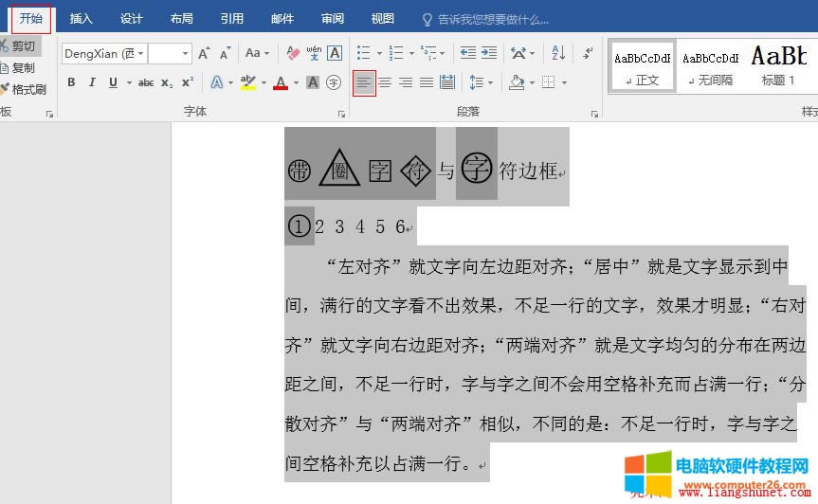Click the Show paragraph marks icon

588,54
